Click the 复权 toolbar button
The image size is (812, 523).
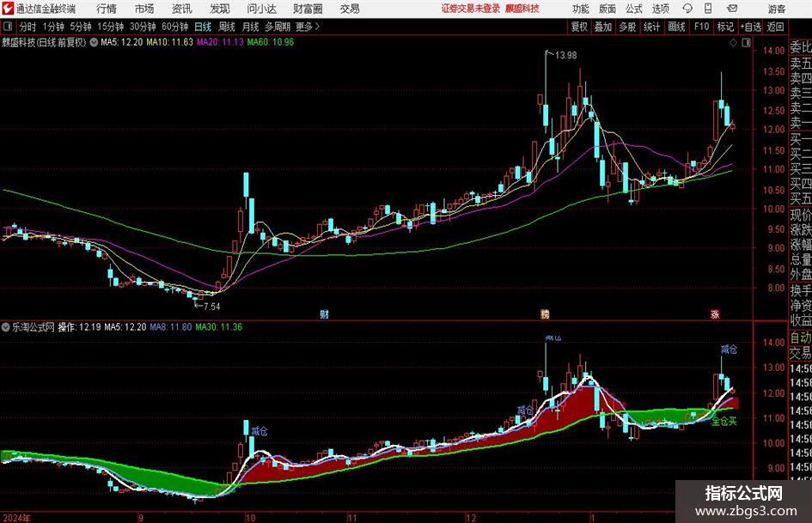point(579,27)
